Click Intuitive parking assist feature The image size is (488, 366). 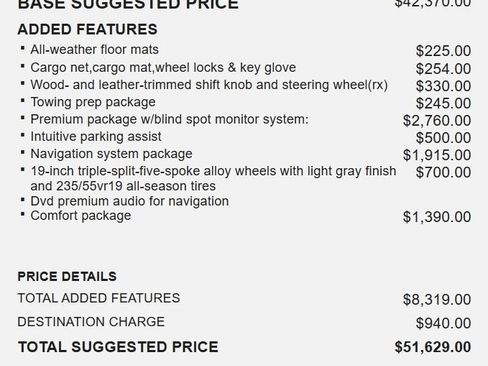point(96,137)
